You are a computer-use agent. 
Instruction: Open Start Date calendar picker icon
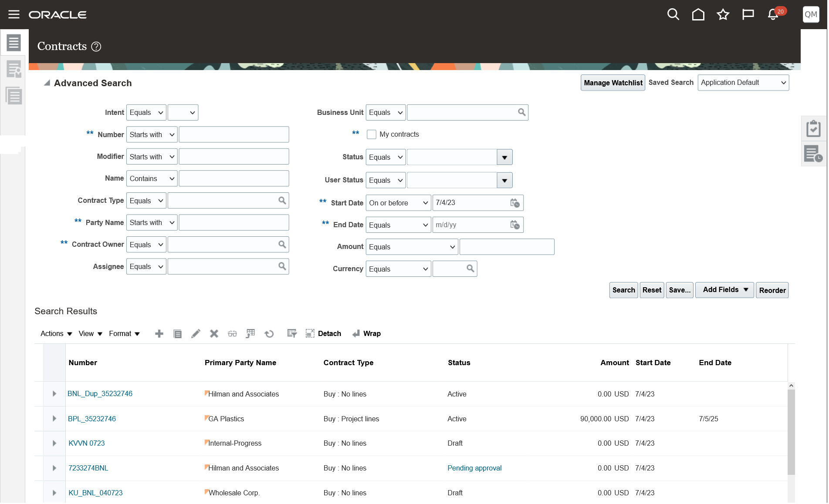(514, 203)
